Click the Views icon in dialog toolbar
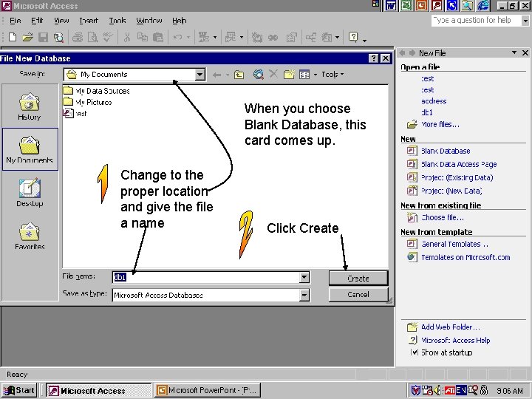The width and height of the screenshot is (532, 399). pyautogui.click(x=304, y=75)
